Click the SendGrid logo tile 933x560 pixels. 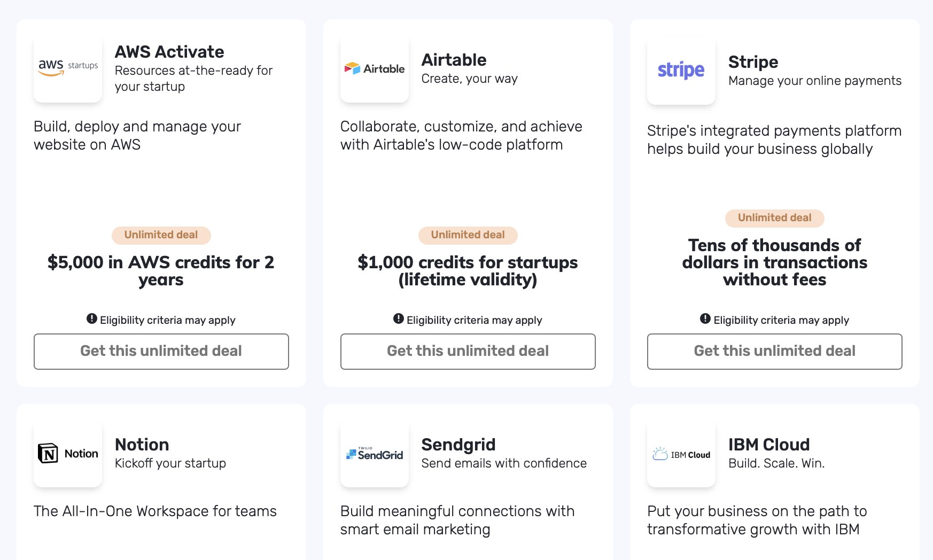click(375, 453)
